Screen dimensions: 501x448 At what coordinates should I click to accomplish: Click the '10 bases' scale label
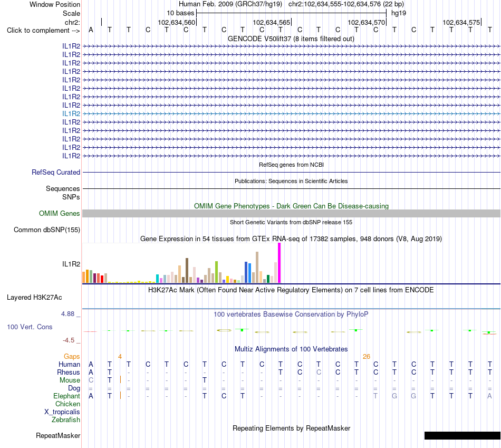[180, 13]
